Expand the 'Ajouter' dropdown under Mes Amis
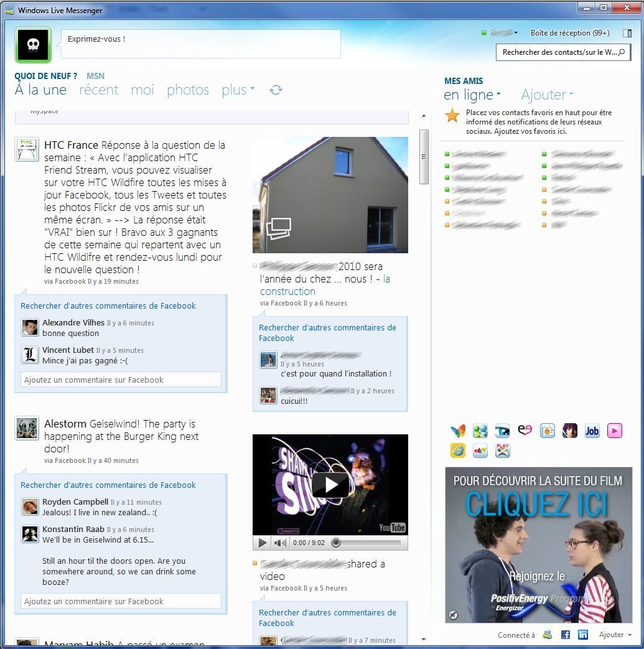This screenshot has height=649, width=644. coord(547,95)
